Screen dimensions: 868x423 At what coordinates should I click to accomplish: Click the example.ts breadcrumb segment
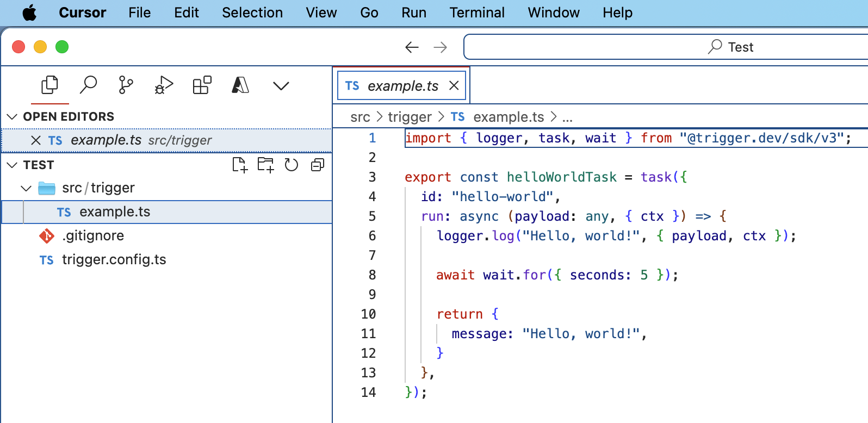coord(509,117)
